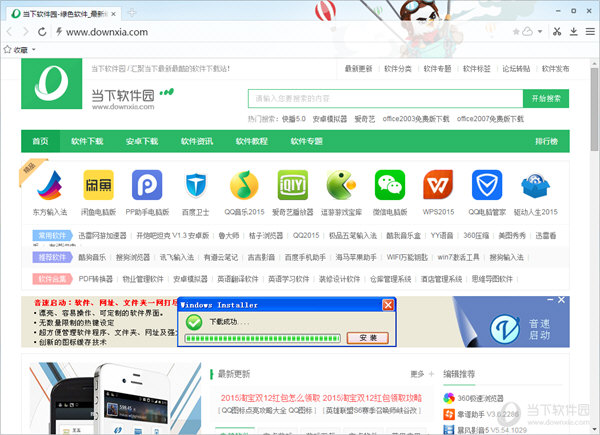Open 软件发布 top link
Viewport: 600px width, 435px height.
(x=556, y=68)
